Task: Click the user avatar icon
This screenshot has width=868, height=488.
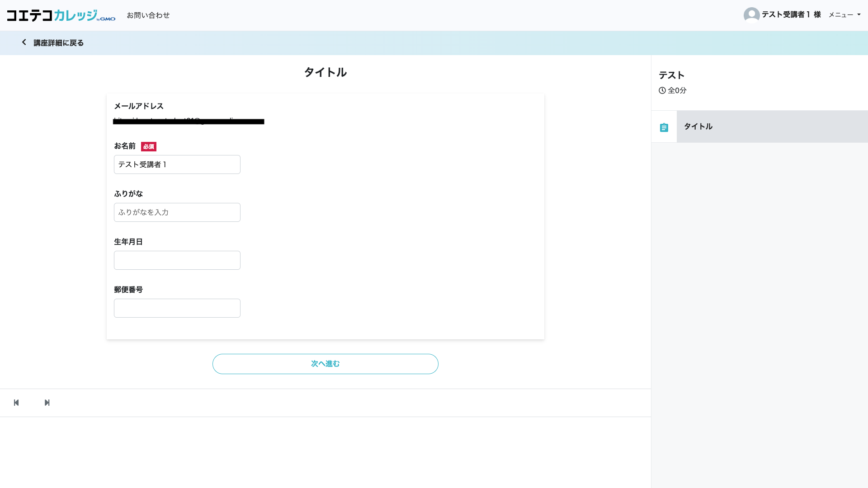Action: (x=751, y=15)
